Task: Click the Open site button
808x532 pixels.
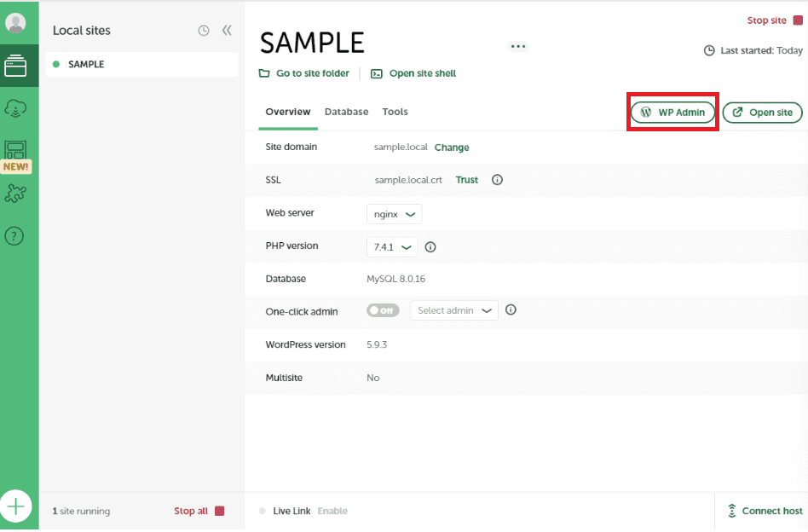Action: click(763, 113)
